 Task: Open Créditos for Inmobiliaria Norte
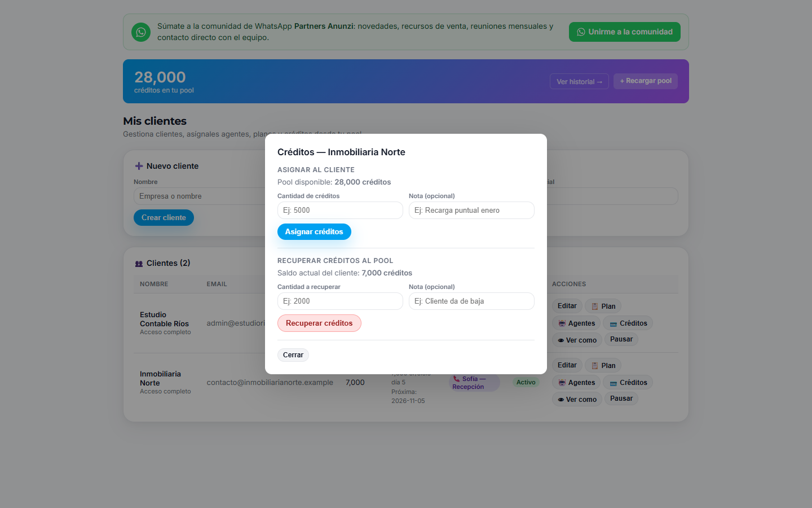click(628, 383)
